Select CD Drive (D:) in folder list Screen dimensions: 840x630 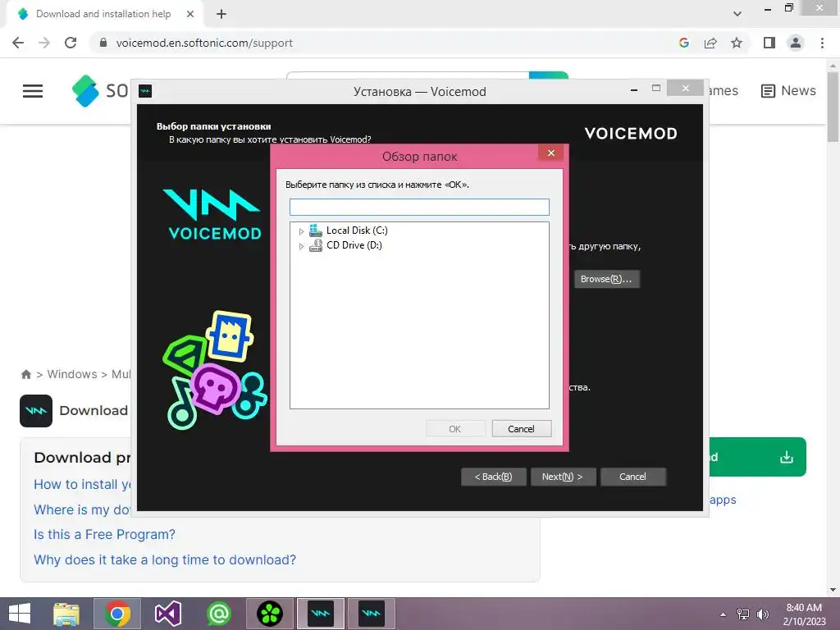(x=354, y=245)
